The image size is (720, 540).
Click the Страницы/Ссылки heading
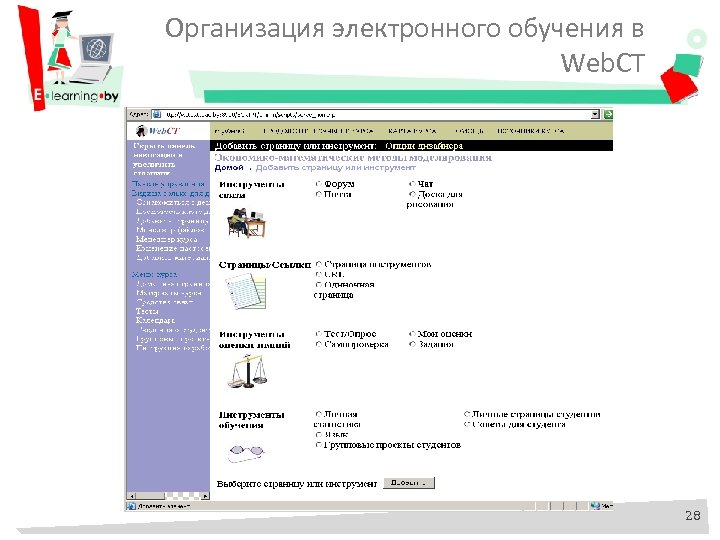(265, 265)
